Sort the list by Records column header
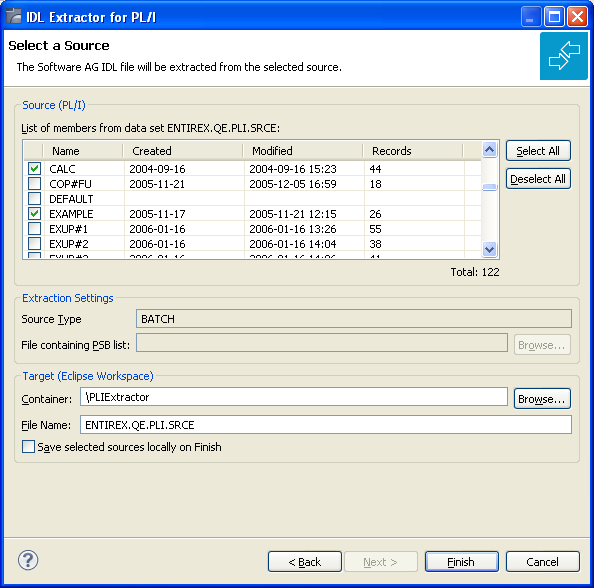Image resolution: width=594 pixels, height=588 pixels. [x=413, y=151]
